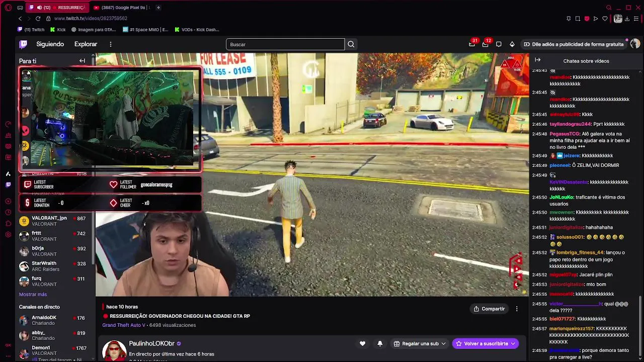Open Volver a suscribirte dropdown
The image size is (644, 362).
coord(485,343)
